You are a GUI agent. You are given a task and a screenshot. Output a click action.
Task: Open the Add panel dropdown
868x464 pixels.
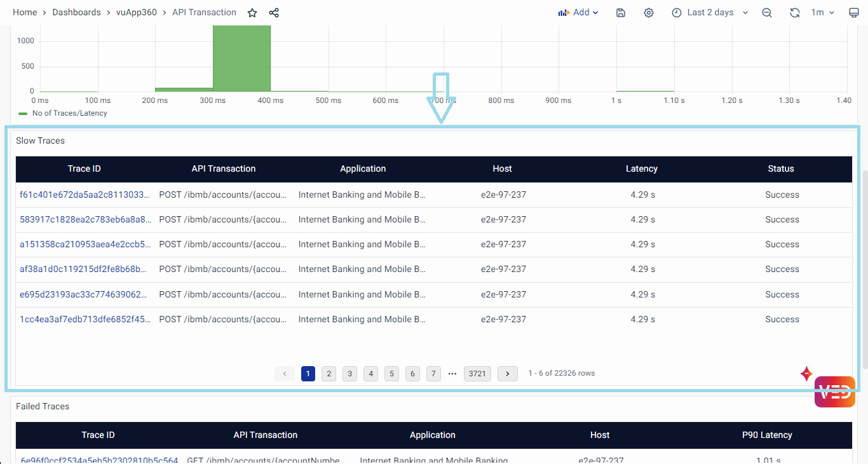pyautogui.click(x=578, y=13)
